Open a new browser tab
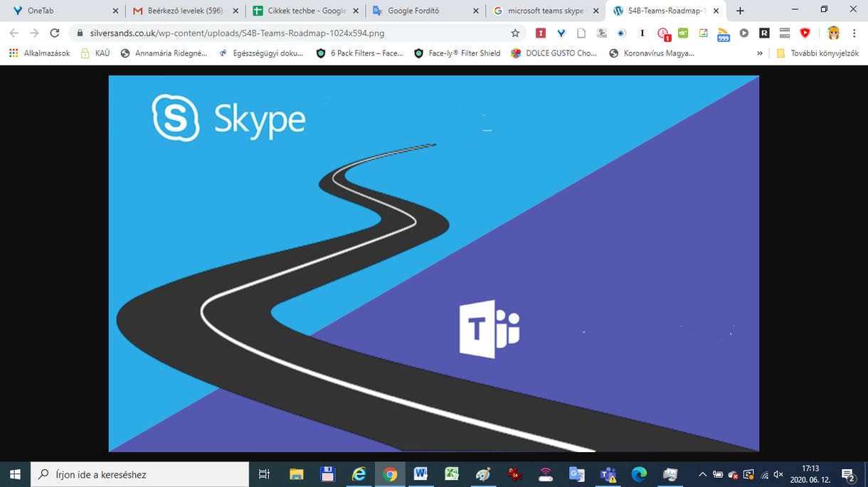The image size is (868, 487). pyautogui.click(x=740, y=11)
